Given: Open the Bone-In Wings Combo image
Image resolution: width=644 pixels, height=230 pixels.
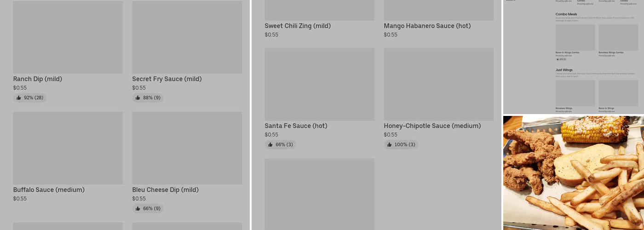Looking at the screenshot, I should pyautogui.click(x=575, y=37).
